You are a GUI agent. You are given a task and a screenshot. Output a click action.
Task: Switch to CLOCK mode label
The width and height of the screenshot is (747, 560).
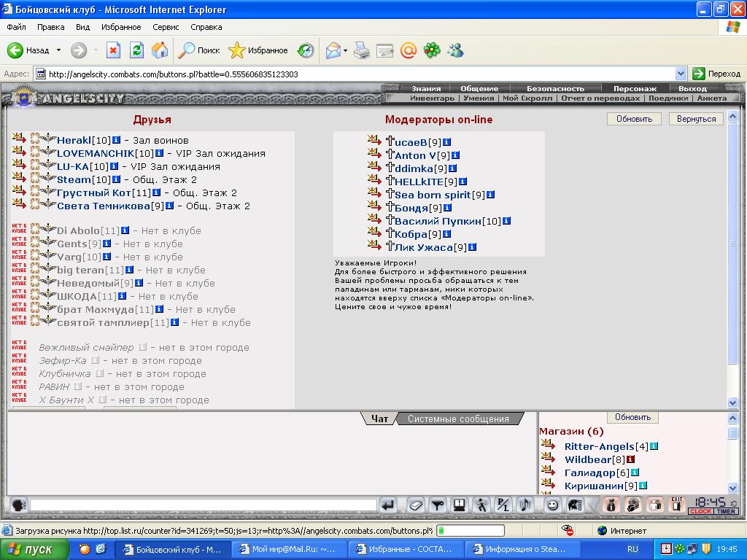(x=700, y=511)
